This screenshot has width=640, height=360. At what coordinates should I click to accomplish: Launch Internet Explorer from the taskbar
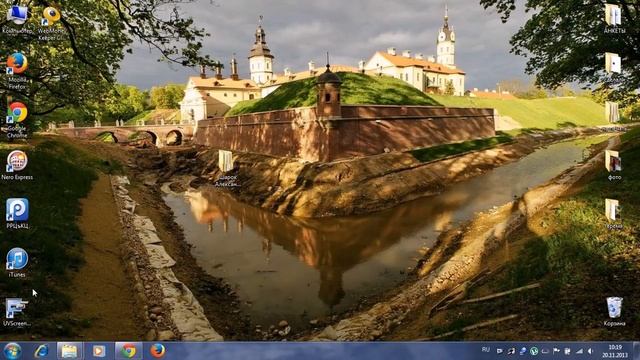41,351
